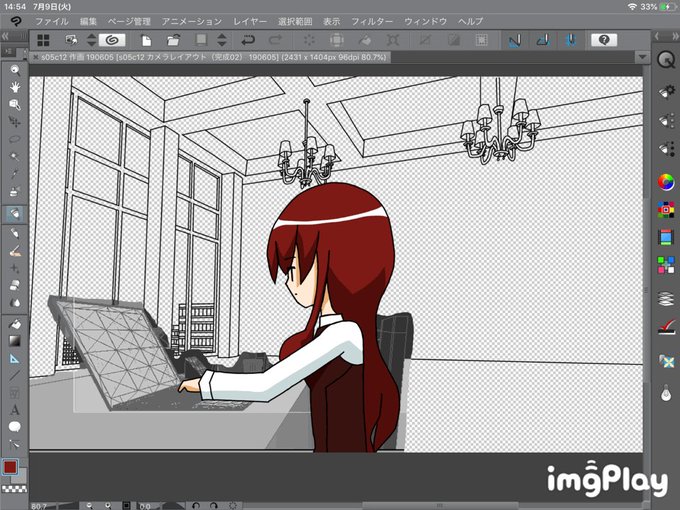Screen dimensions: 680x510
Task: Open the アニメーション menu
Action: click(x=192, y=21)
